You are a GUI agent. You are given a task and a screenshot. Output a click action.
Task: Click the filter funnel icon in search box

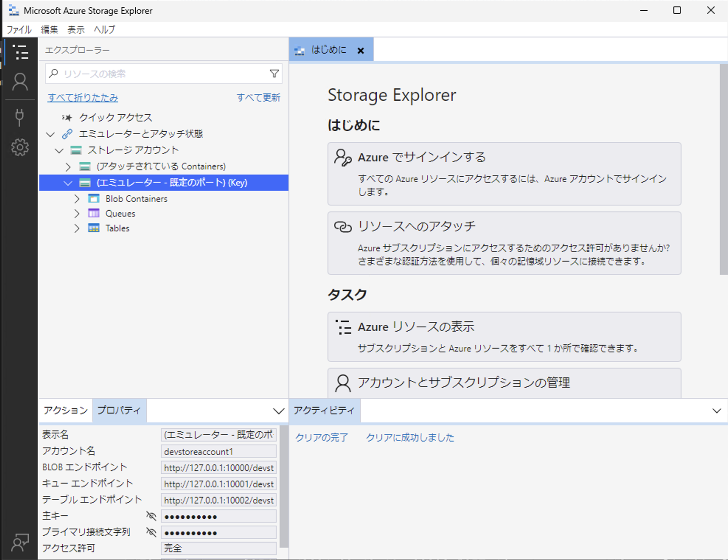tap(274, 74)
